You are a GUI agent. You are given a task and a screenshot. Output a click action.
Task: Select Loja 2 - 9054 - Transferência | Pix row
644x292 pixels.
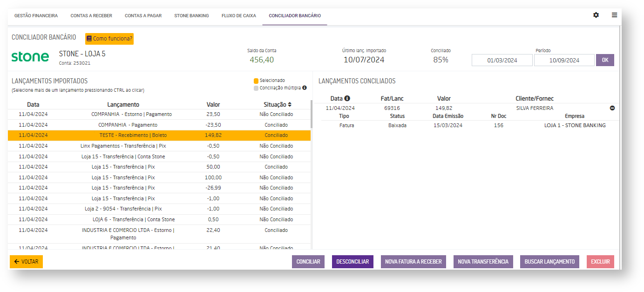tap(159, 209)
